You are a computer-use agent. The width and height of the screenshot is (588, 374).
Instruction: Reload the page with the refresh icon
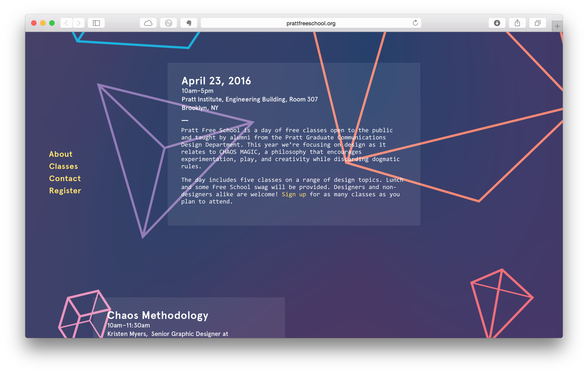pyautogui.click(x=415, y=23)
